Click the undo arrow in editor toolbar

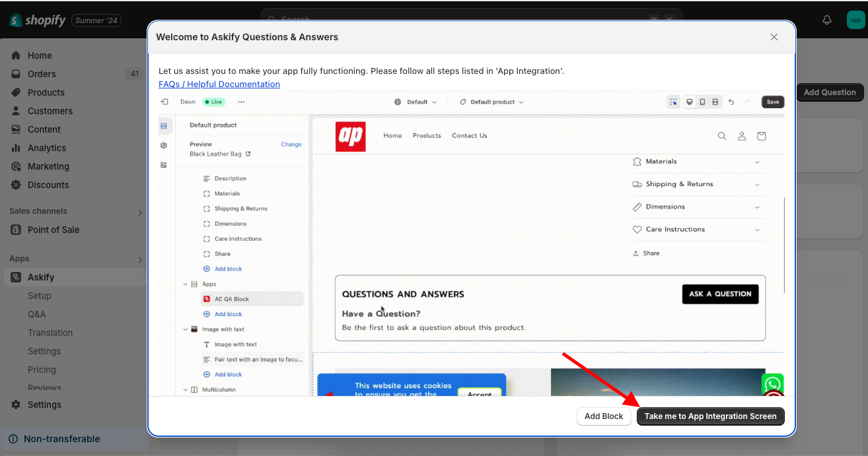[x=731, y=102]
